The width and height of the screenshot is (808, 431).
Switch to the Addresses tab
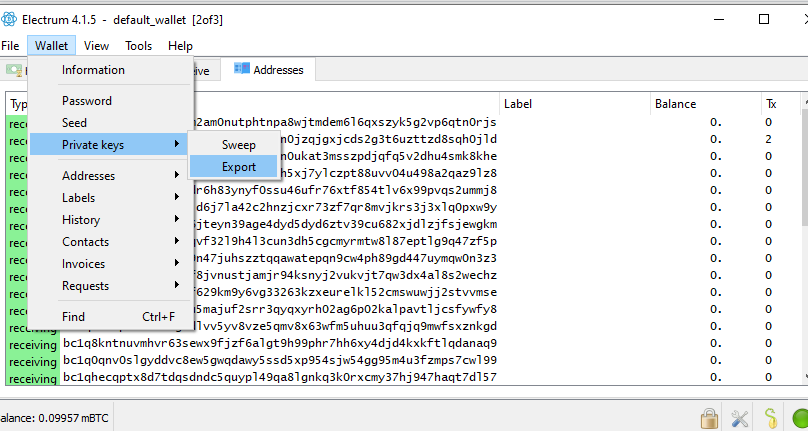coord(269,69)
